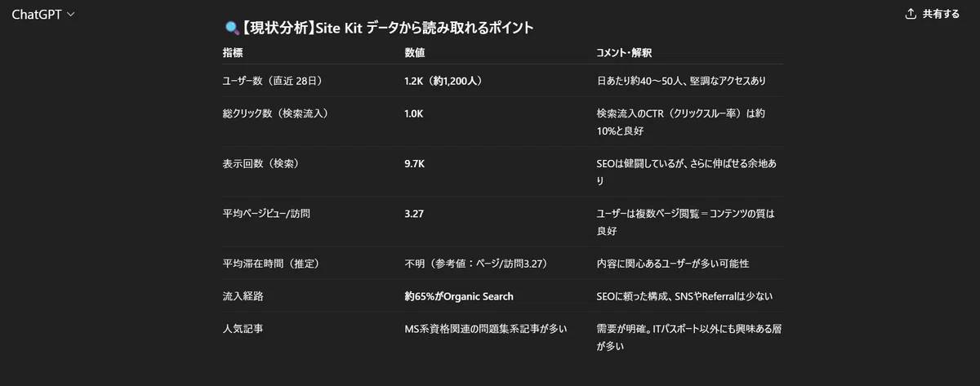
Task: Click the value 1.0K
Action: click(414, 113)
